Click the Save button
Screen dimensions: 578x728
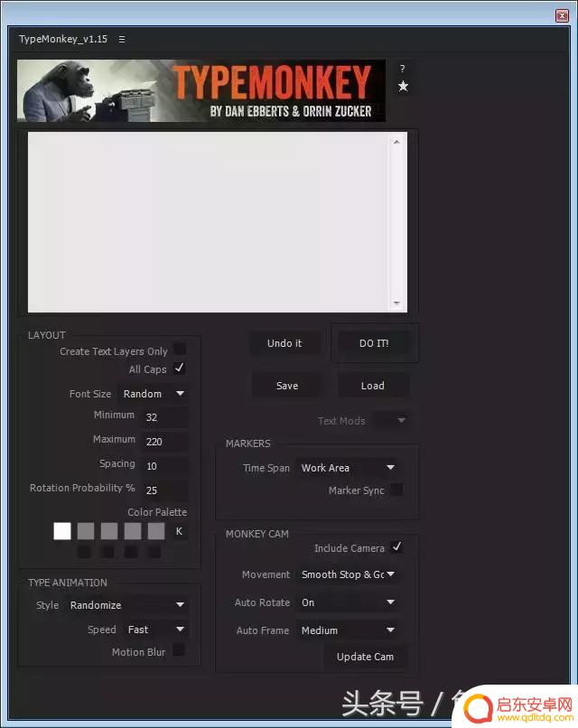(287, 386)
